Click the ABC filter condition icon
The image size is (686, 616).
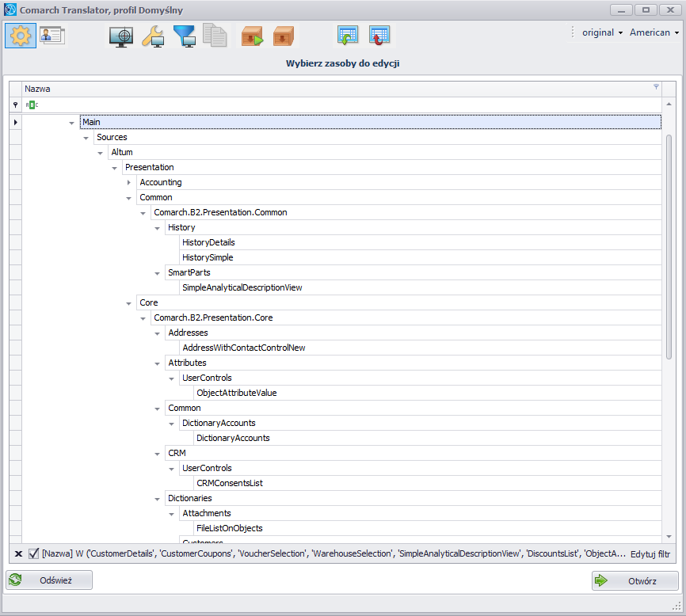32,105
